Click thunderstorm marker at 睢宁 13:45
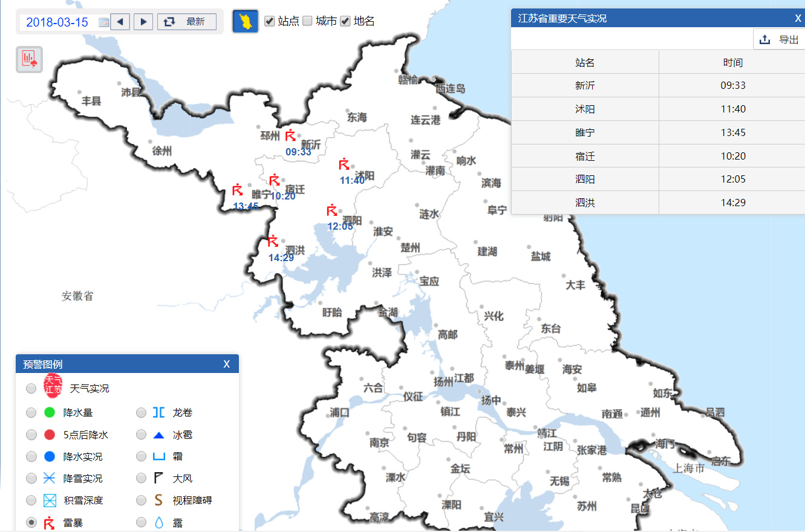This screenshot has height=532, width=805. coord(238,190)
